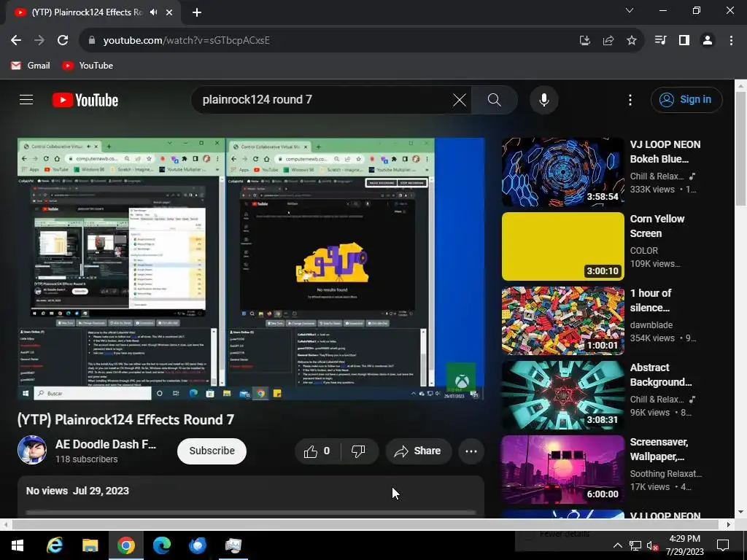Go to YouTube home via logo
747x560 pixels.
point(85,100)
